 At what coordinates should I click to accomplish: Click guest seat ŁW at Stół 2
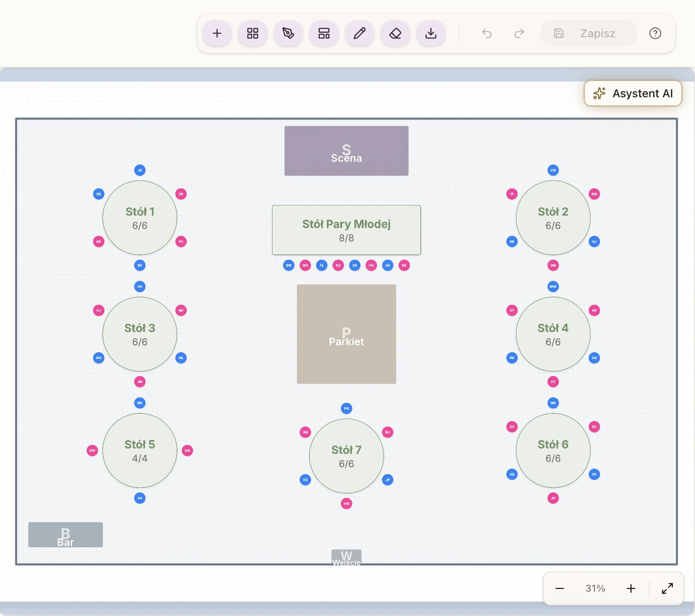pyautogui.click(x=553, y=170)
